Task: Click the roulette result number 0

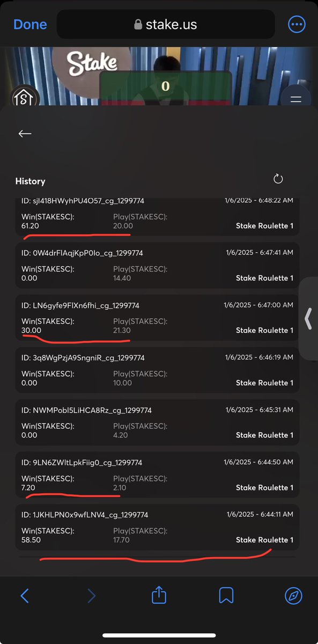Action: point(165,86)
